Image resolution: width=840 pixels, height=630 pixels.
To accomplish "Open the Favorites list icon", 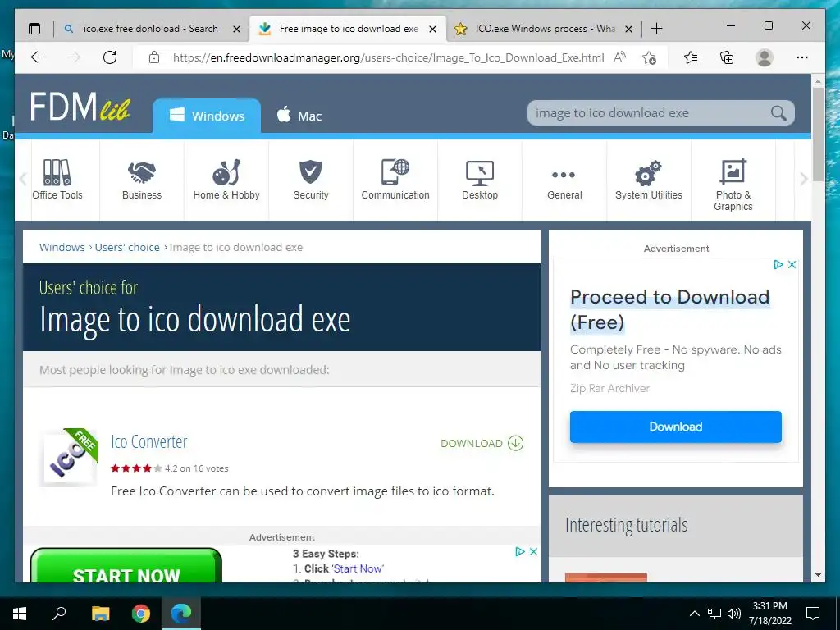I will coord(691,57).
